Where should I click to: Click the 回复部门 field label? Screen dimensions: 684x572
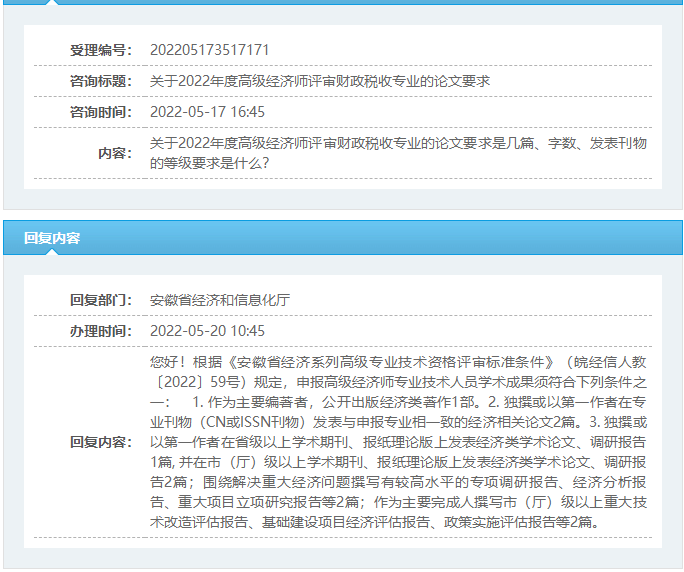point(100,300)
